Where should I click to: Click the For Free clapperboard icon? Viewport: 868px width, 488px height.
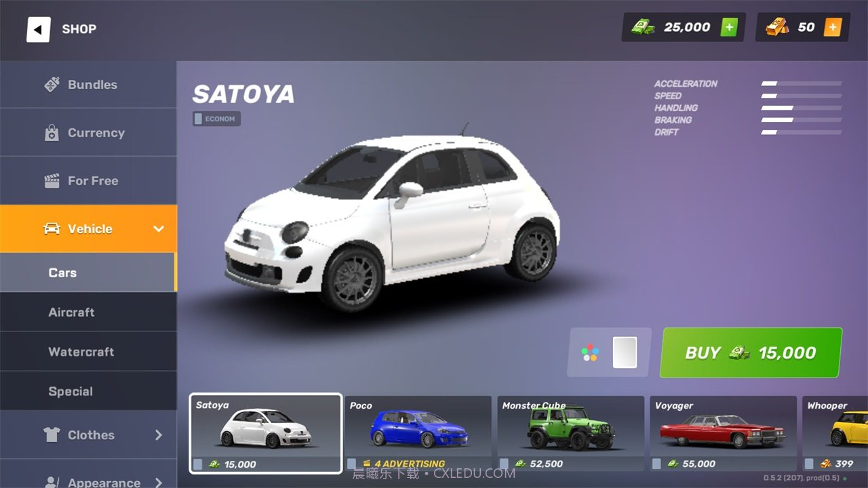(52, 181)
